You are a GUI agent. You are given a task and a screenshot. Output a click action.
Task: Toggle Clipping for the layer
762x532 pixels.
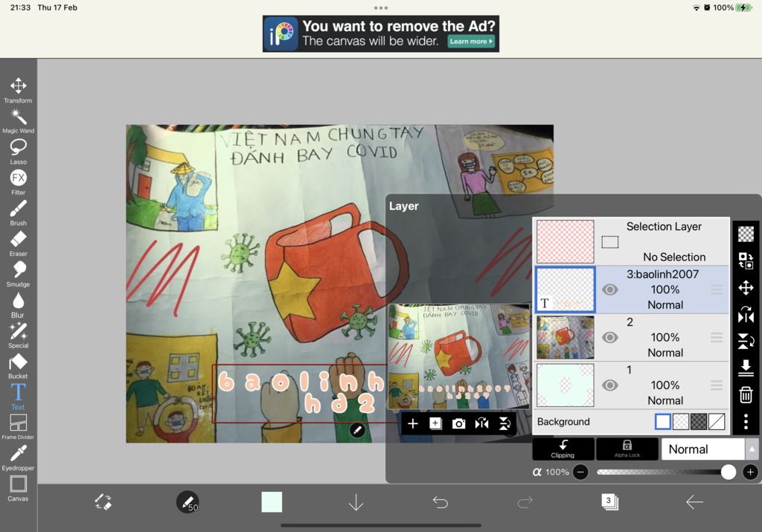[563, 449]
